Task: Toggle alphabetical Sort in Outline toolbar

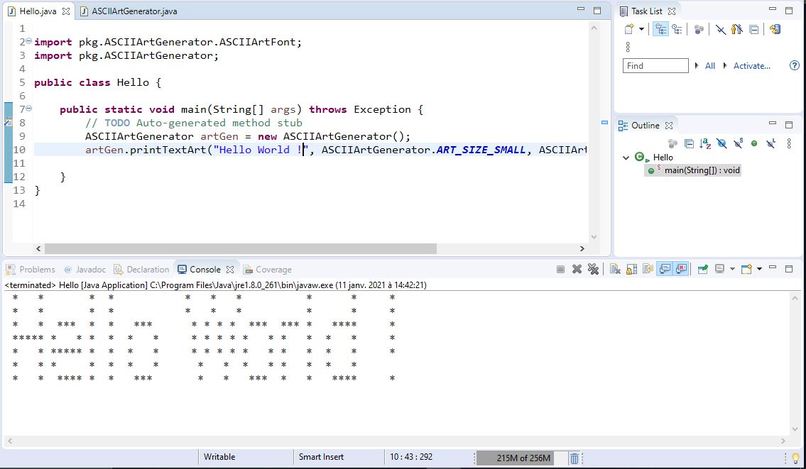Action: click(x=705, y=144)
